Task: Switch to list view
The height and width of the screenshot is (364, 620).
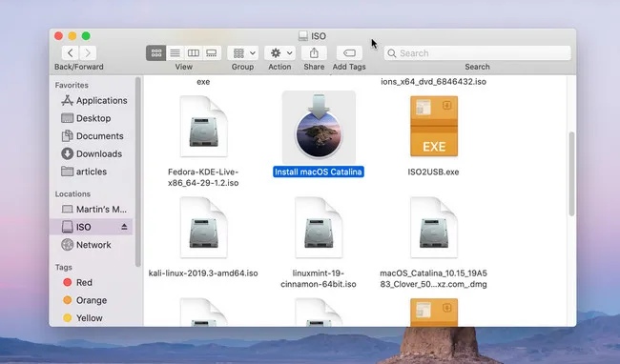Action: pyautogui.click(x=175, y=53)
